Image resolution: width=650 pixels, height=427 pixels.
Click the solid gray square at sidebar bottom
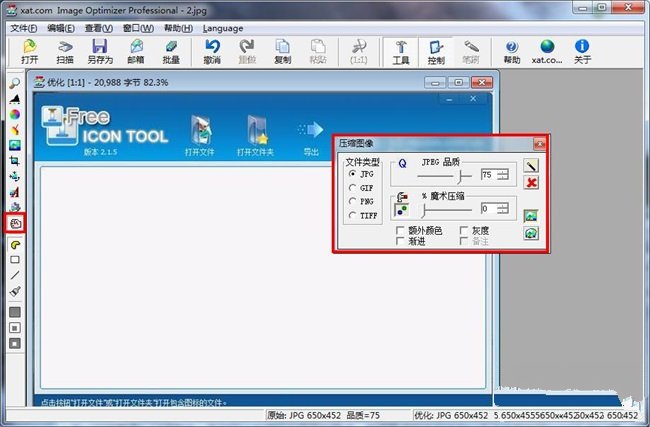click(x=15, y=312)
